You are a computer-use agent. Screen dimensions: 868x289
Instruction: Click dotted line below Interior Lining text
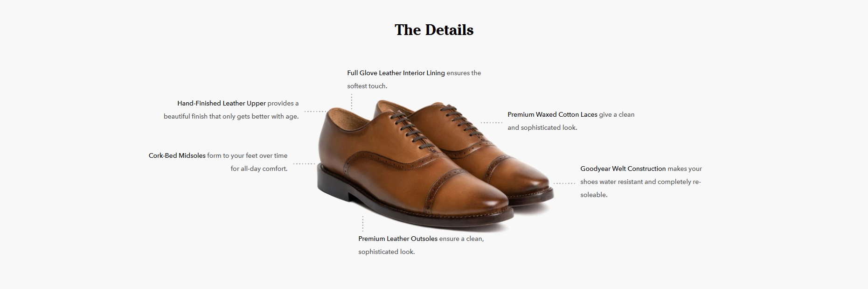pyautogui.click(x=352, y=101)
